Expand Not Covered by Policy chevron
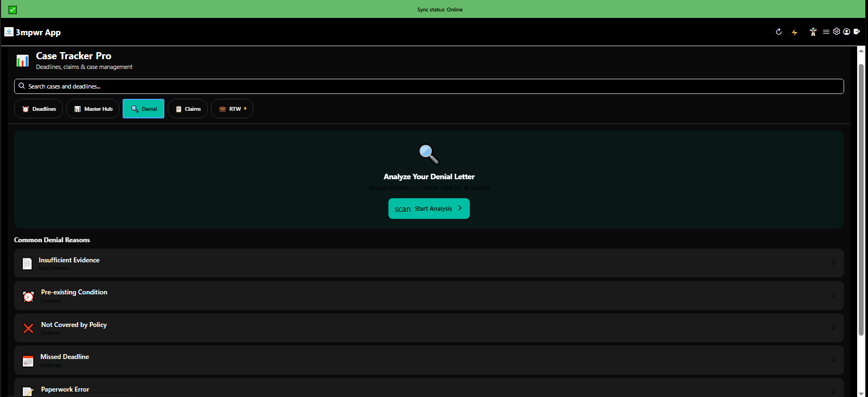Image resolution: width=868 pixels, height=397 pixels. tap(833, 327)
